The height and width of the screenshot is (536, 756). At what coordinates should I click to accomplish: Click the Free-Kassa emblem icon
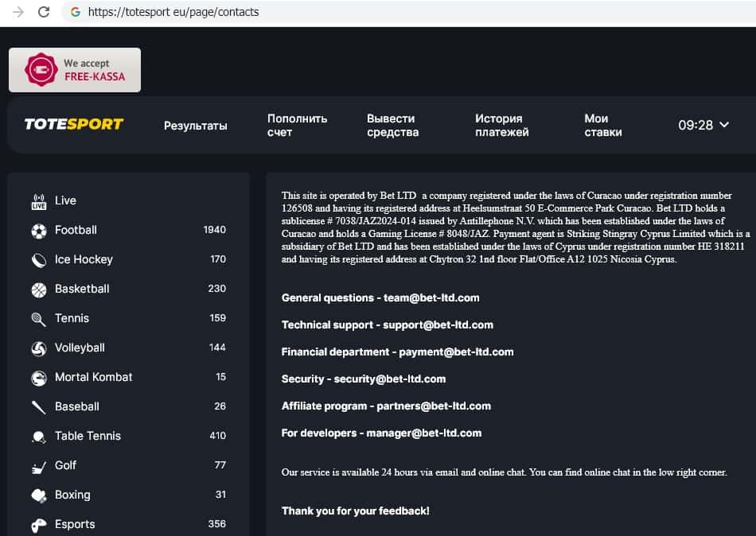tap(41, 70)
